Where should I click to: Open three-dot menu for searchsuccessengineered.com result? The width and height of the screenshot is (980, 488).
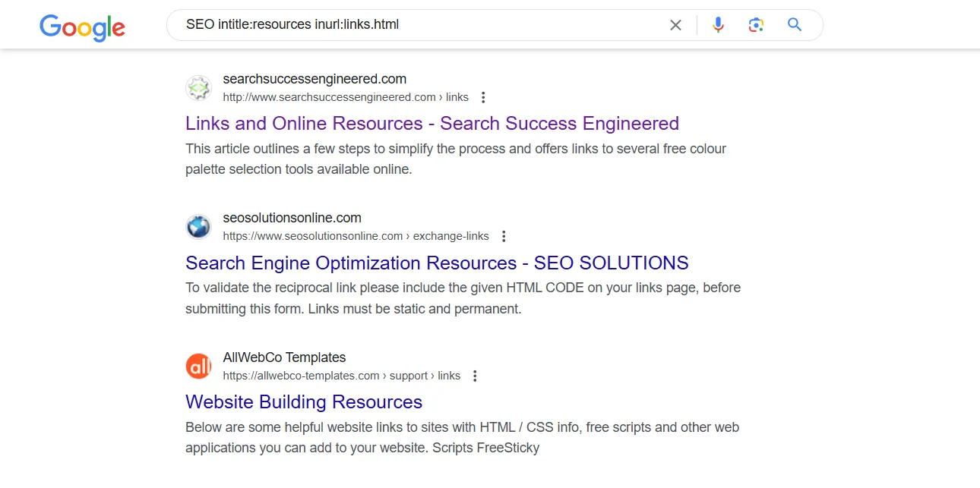point(483,97)
